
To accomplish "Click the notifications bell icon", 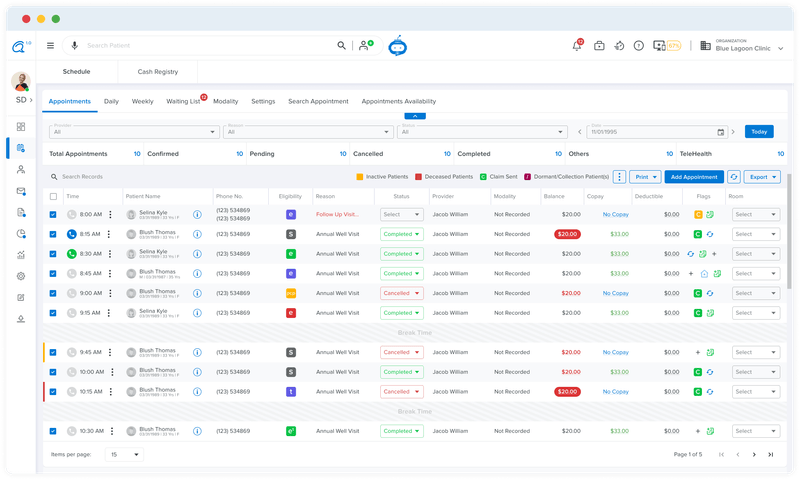I will (577, 46).
